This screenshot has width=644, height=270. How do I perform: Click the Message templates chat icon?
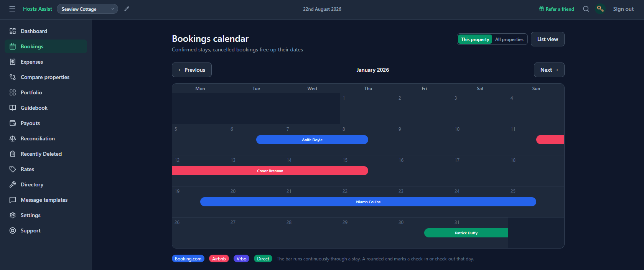tap(13, 200)
